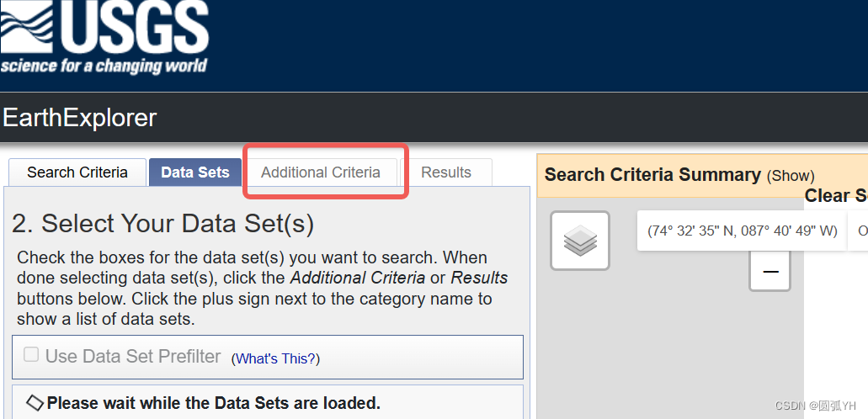The height and width of the screenshot is (419, 868).
Task: Open the map layers icon button
Action: (x=579, y=241)
